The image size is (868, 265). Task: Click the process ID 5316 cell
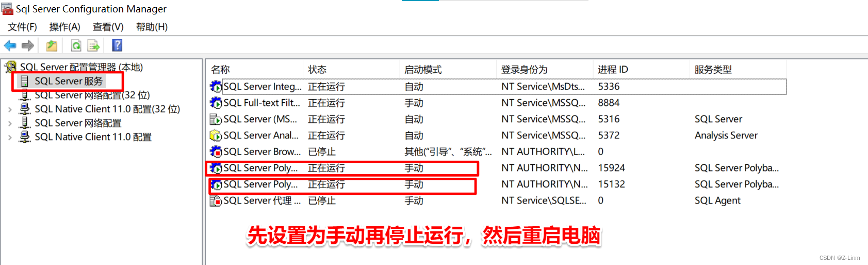coord(609,119)
